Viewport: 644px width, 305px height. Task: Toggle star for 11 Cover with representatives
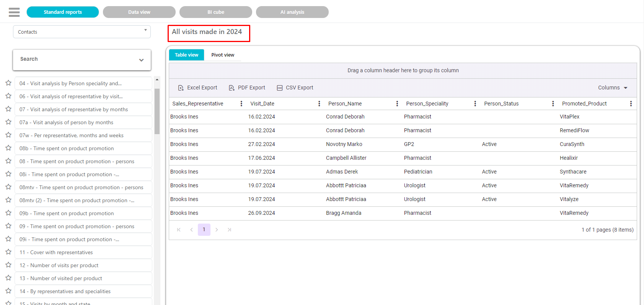[8, 252]
